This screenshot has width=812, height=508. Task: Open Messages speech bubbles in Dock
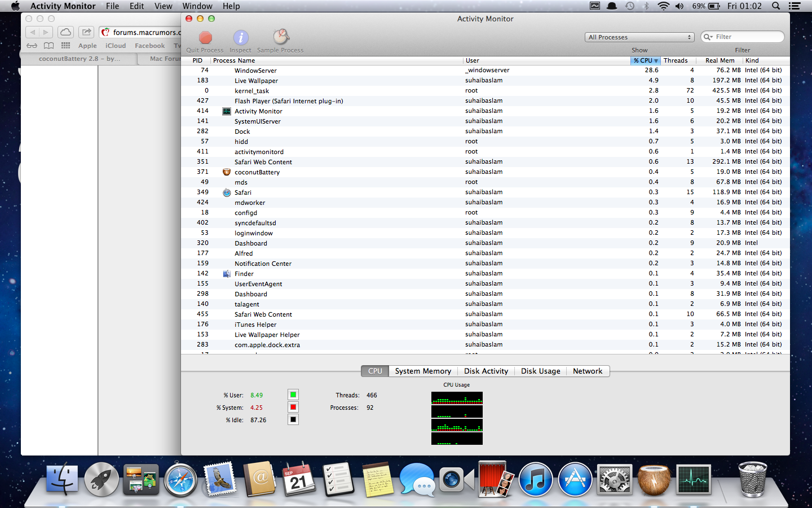tap(417, 480)
